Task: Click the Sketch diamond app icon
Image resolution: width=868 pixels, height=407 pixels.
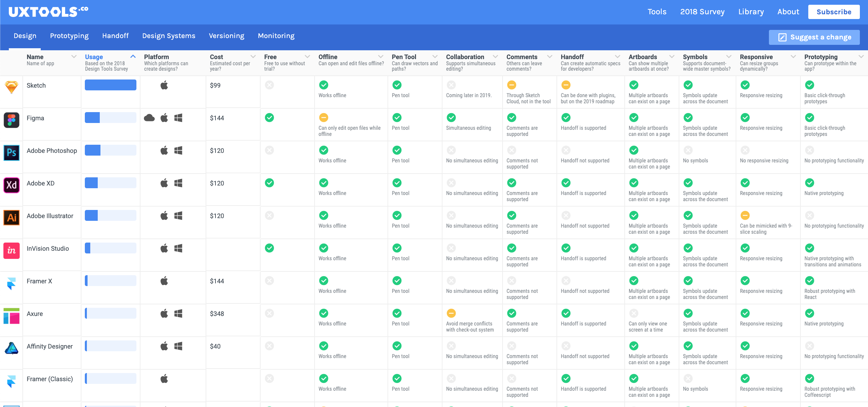Action: [12, 87]
